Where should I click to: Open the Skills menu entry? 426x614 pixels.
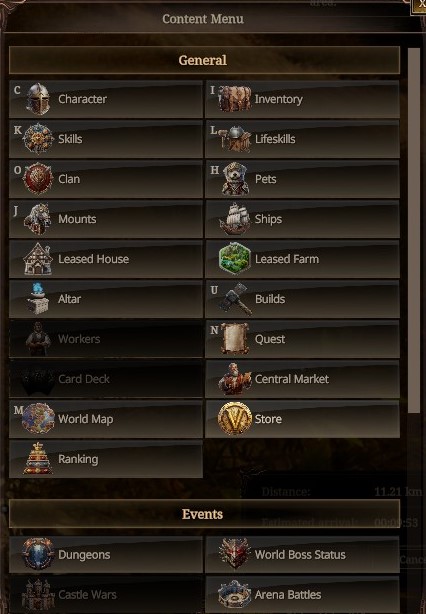(106, 139)
